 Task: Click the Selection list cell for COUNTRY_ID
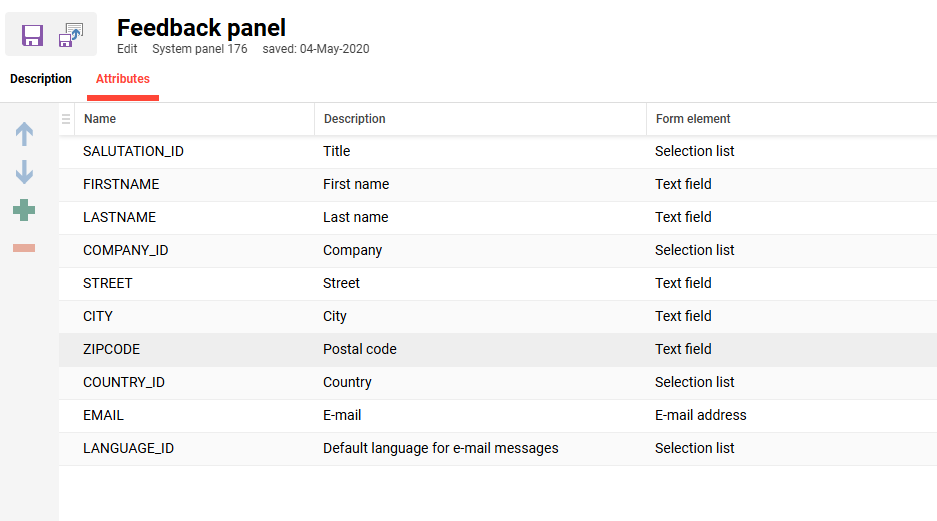(x=695, y=382)
